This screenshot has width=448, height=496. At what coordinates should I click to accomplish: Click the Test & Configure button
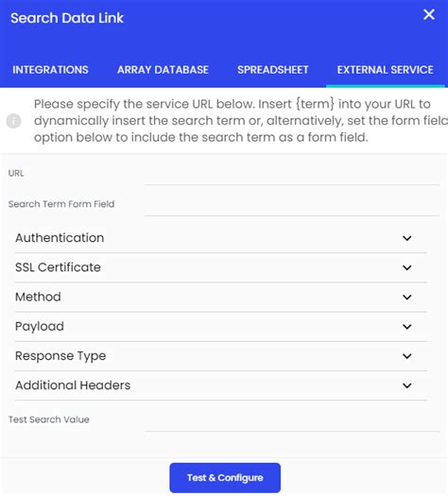[225, 478]
